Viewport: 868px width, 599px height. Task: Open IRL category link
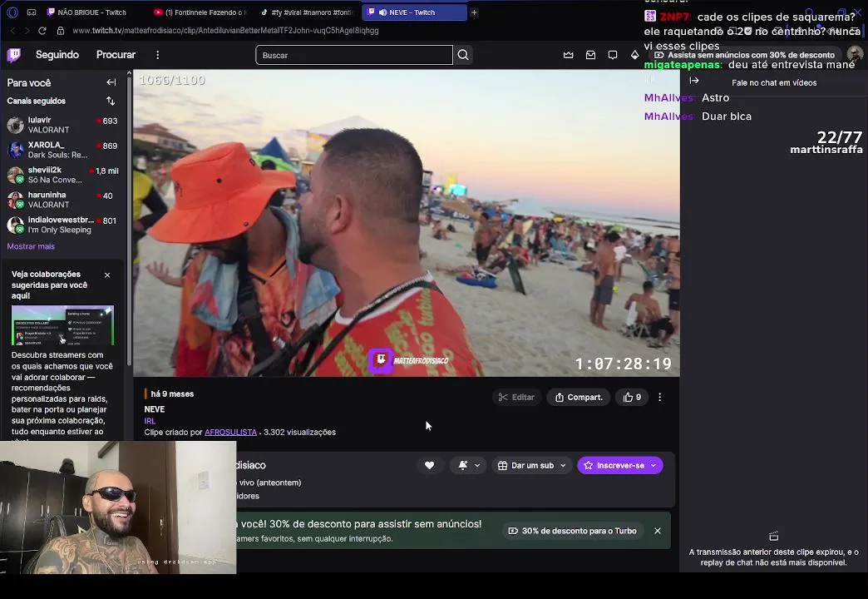150,421
